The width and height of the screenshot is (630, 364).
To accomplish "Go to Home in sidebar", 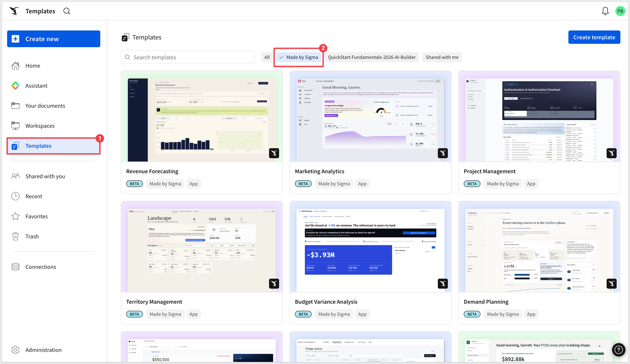I will tap(53, 66).
